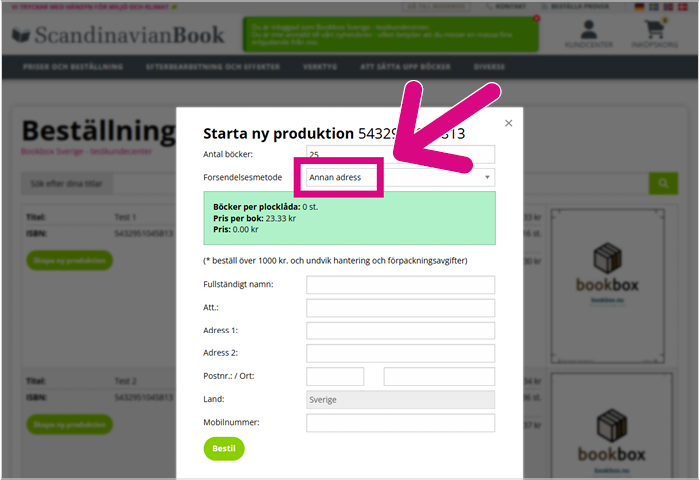The width and height of the screenshot is (700, 480).
Task: Dismiss the green login notification banner
Action: pos(536,19)
